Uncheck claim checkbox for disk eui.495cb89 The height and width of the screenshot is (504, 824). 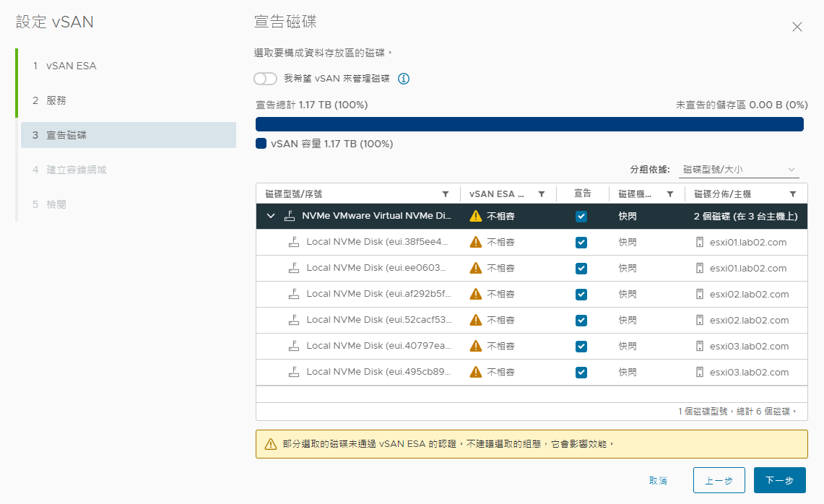pyautogui.click(x=581, y=372)
